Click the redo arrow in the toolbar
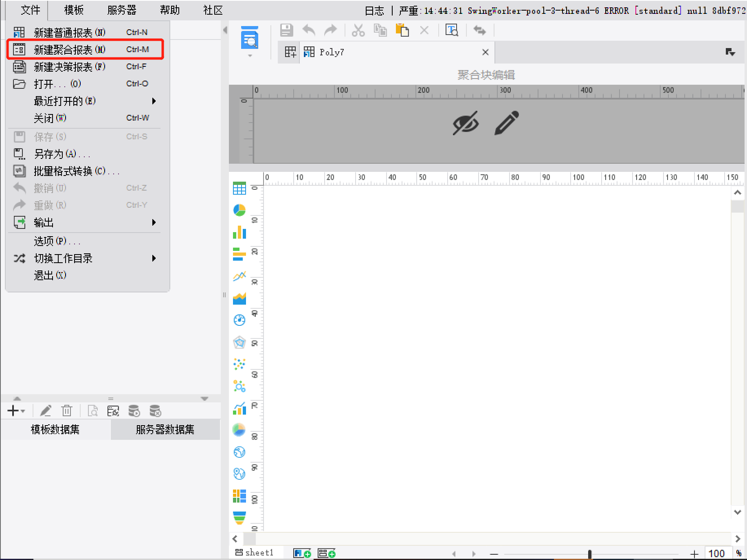The width and height of the screenshot is (747, 560). tap(330, 30)
